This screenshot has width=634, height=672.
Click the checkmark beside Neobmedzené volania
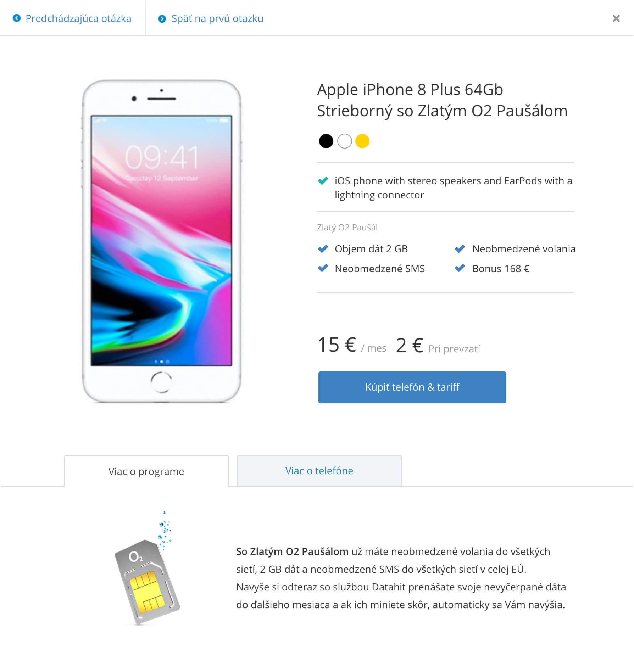460,249
